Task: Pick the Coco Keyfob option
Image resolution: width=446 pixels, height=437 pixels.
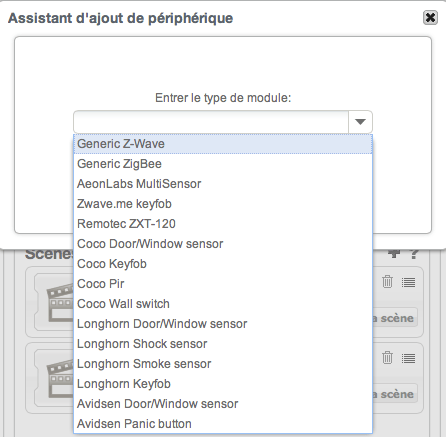Action: (x=223, y=264)
